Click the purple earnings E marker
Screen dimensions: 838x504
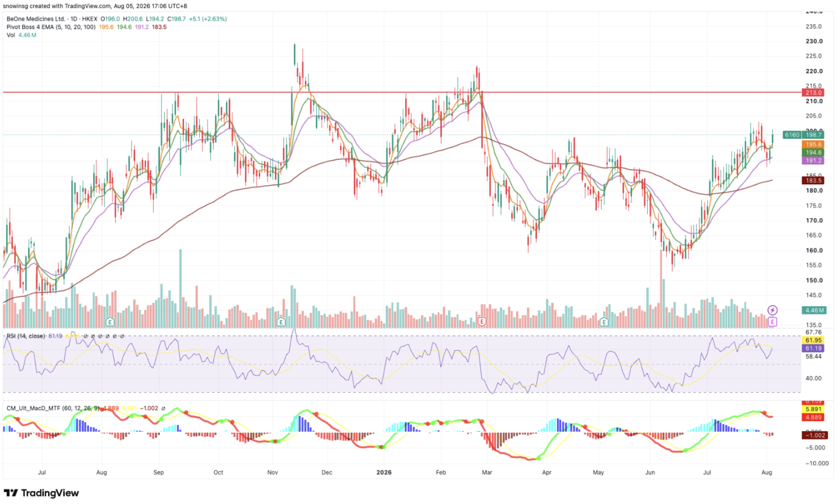(x=772, y=322)
